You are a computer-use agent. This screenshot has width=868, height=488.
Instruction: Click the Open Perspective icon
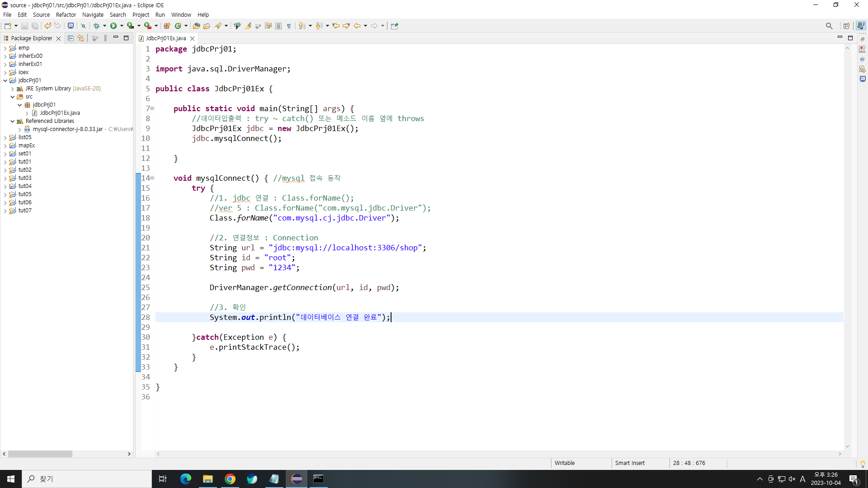(846, 26)
